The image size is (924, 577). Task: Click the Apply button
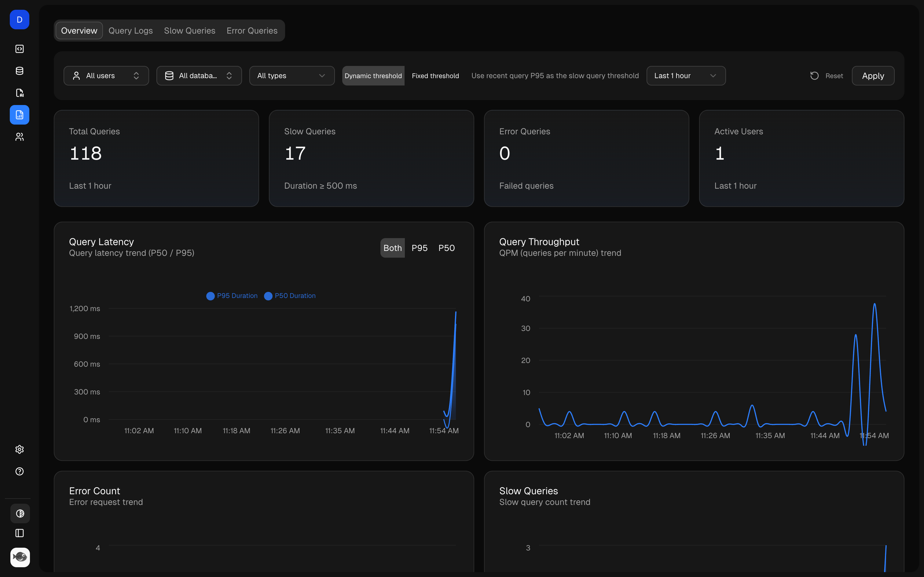873,76
